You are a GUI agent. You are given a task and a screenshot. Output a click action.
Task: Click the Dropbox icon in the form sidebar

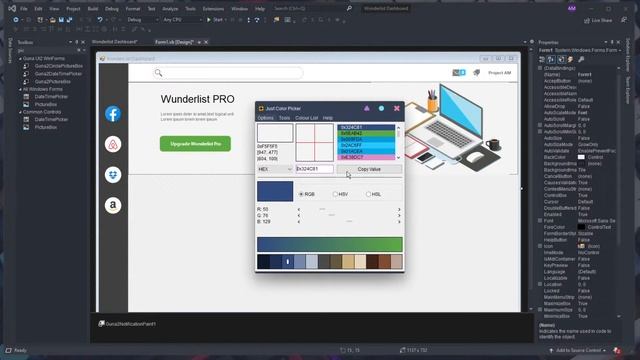tap(113, 175)
